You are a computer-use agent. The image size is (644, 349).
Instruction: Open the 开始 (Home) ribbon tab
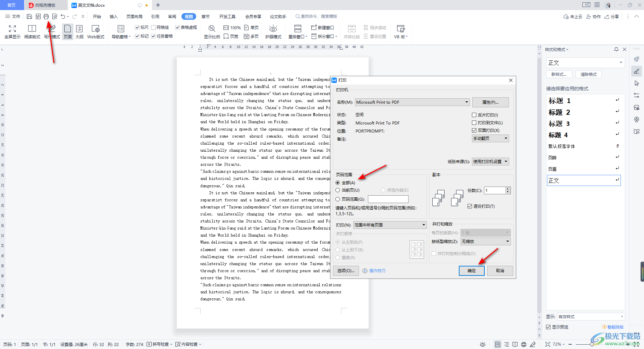[x=97, y=16]
